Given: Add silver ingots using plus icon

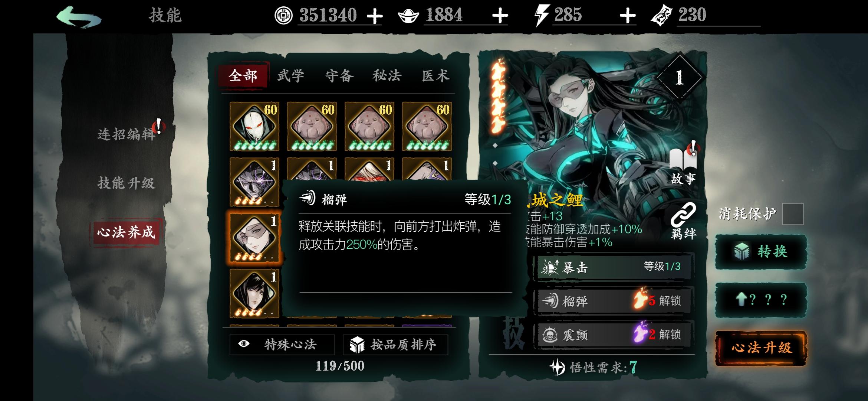Looking at the screenshot, I should [500, 16].
